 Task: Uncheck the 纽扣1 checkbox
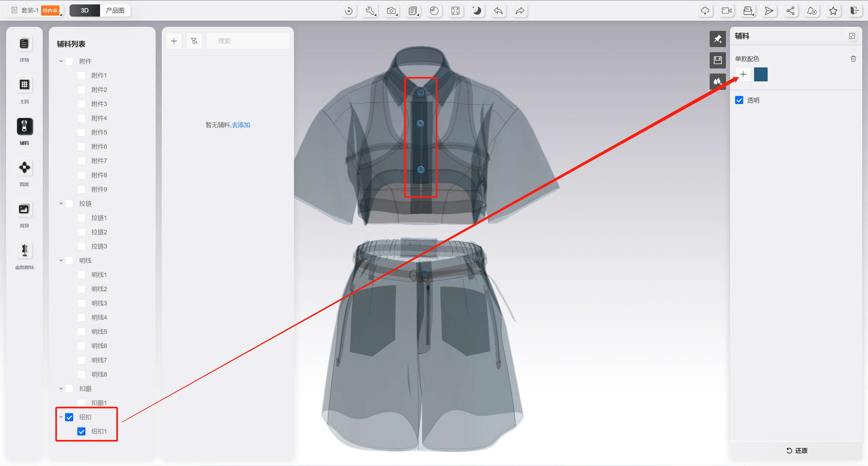coord(81,431)
